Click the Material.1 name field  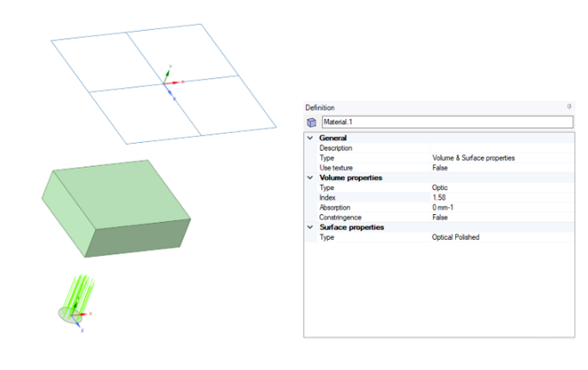(x=446, y=122)
